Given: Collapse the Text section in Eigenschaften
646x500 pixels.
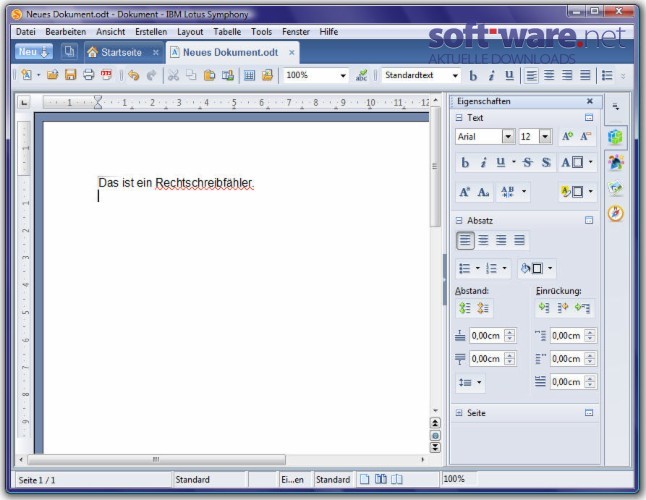Looking at the screenshot, I should pyautogui.click(x=459, y=118).
